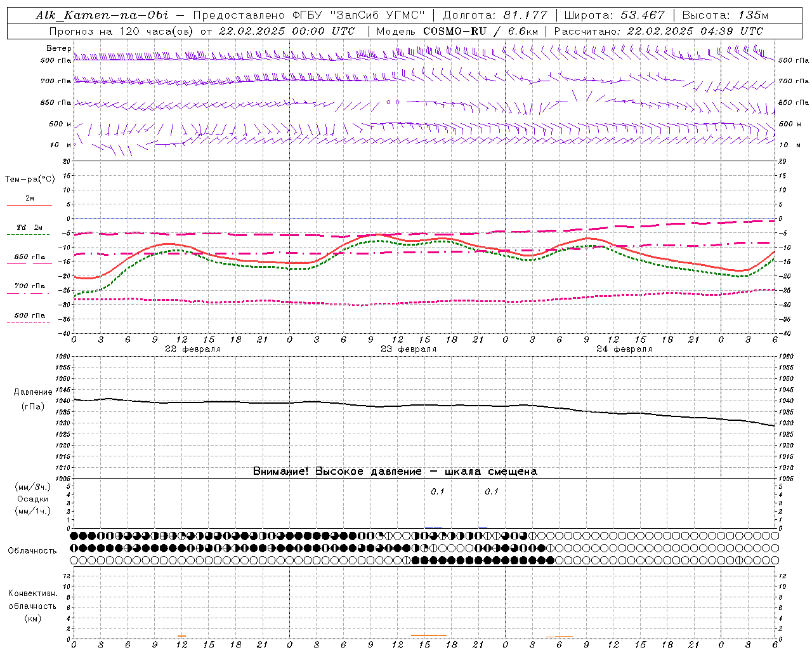The height and width of the screenshot is (650, 812).
Task: Click the (мм/3ч.) precipitation unit label
Action: 33,487
